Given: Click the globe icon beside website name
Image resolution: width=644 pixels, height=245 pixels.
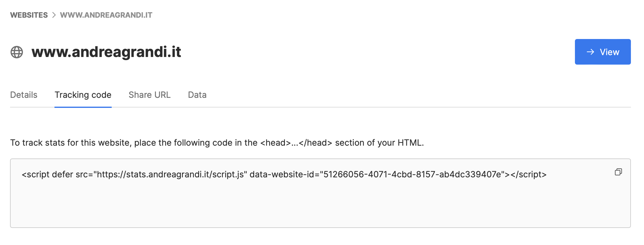Looking at the screenshot, I should pyautogui.click(x=17, y=52).
